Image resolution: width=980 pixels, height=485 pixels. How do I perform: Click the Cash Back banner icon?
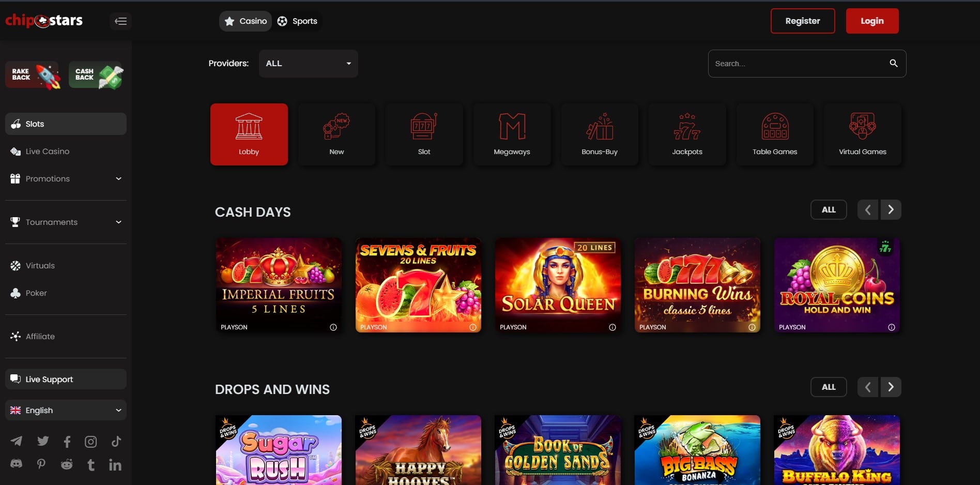pos(97,75)
